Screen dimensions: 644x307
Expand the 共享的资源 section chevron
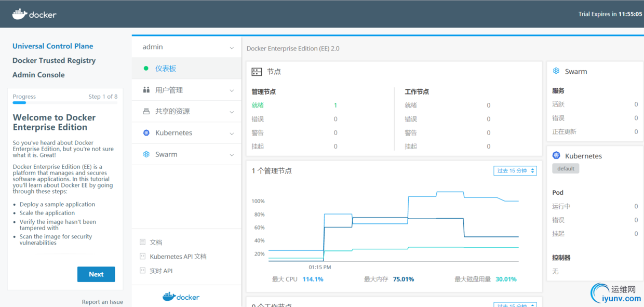click(232, 112)
